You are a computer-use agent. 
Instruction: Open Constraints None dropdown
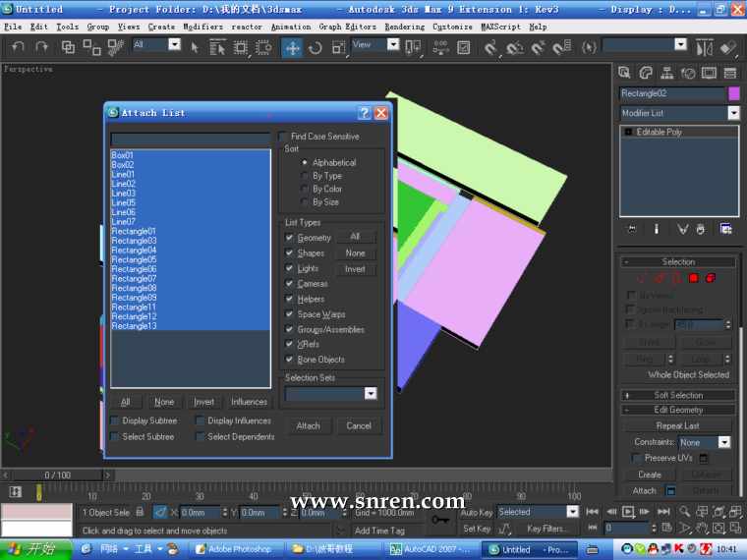724,442
